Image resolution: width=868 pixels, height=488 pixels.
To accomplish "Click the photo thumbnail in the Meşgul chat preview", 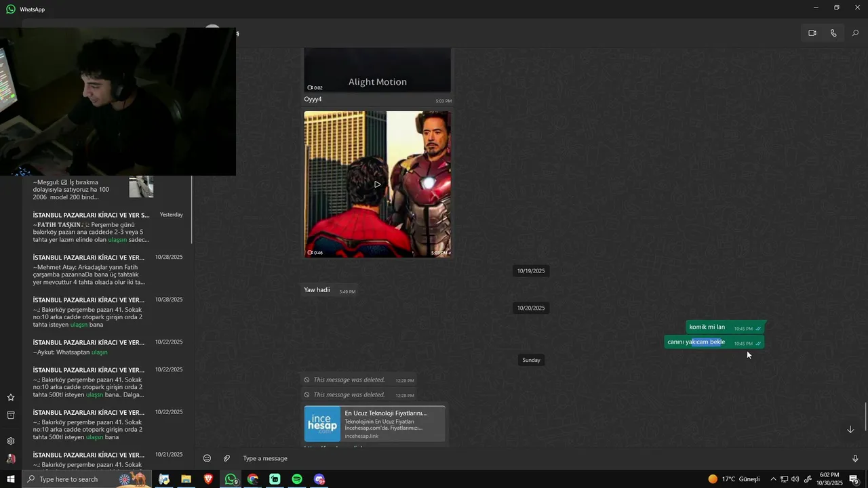I will pos(141,187).
